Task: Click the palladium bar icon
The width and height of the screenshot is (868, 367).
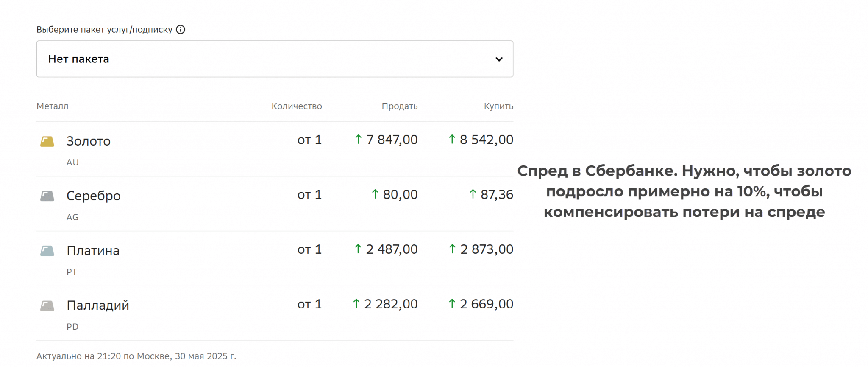Action: tap(47, 305)
